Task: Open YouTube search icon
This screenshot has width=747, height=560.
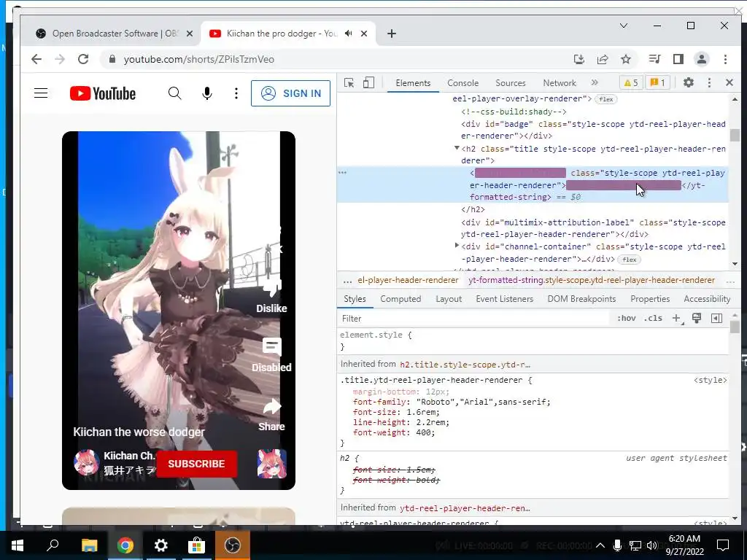Action: [175, 93]
